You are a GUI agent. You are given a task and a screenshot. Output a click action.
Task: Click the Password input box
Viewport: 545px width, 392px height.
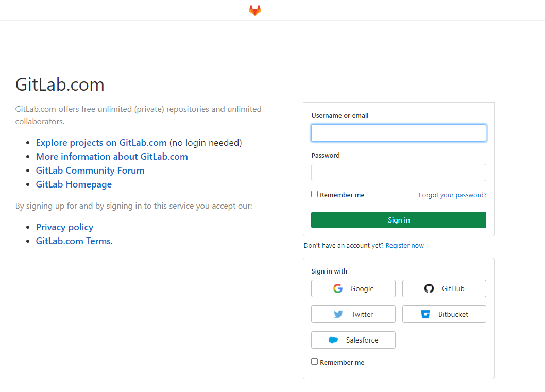coord(398,172)
